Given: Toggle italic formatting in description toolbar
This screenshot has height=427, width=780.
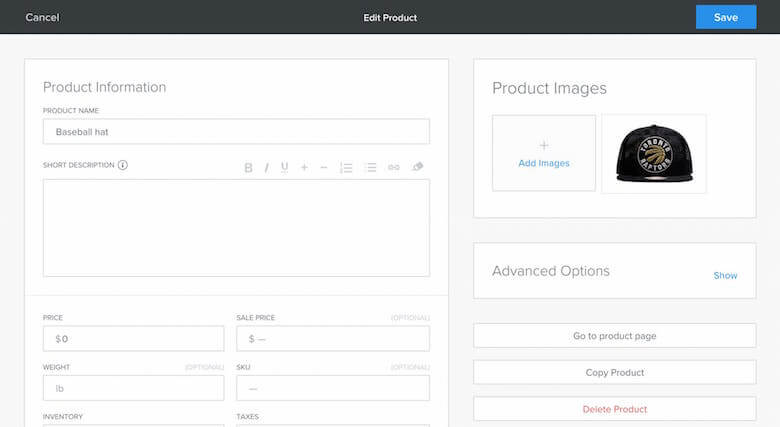Looking at the screenshot, I should [266, 167].
